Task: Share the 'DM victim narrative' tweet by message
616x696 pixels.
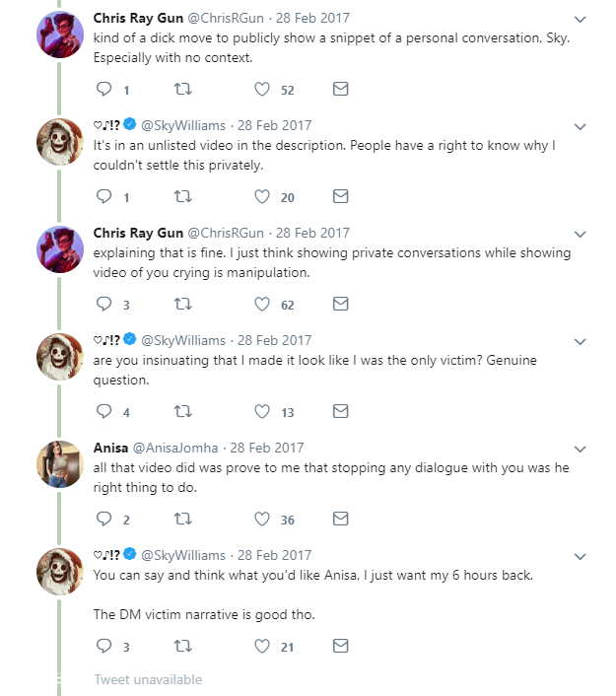Action: coord(340,647)
